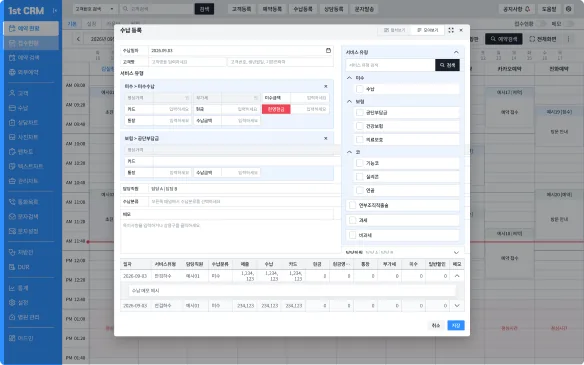Screen dimensions: 584x365
Task: Check the 실리콘 checkbox
Action: pyautogui.click(x=359, y=177)
